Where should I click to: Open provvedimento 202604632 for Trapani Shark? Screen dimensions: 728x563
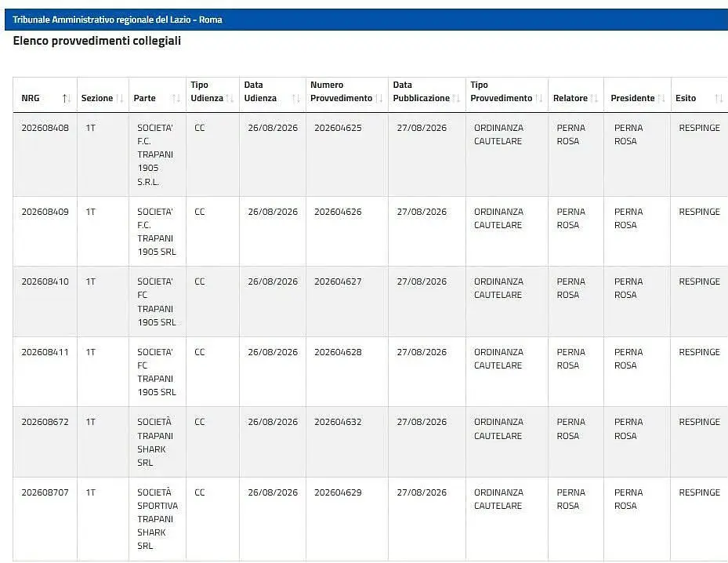(338, 422)
